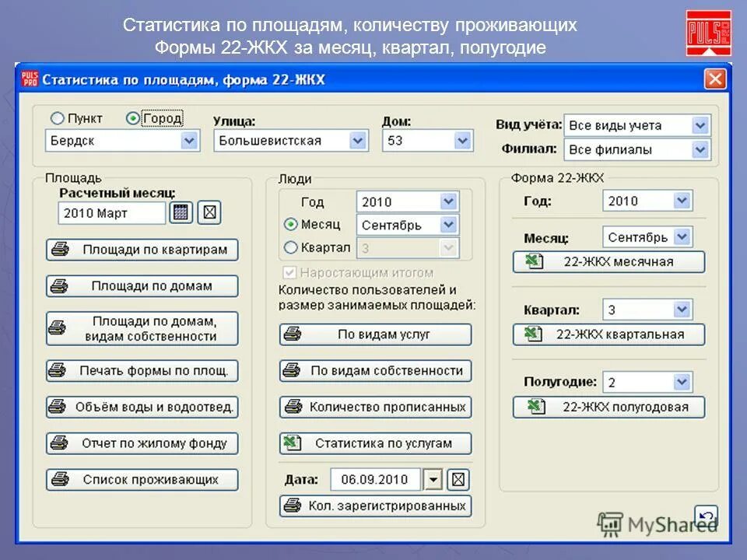Viewport: 747px width, 560px height.
Task: Click the printer icon for По видам услуг
Action: pyautogui.click(x=294, y=334)
